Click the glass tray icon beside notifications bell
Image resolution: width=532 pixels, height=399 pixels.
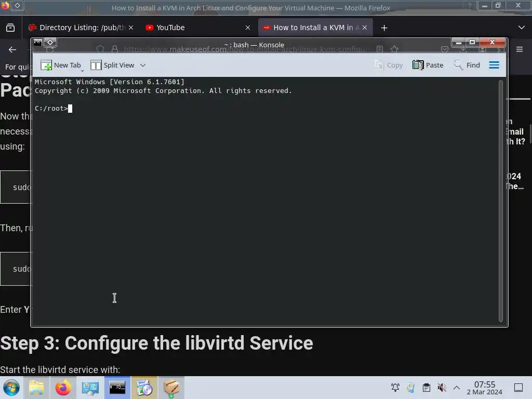pos(411,387)
